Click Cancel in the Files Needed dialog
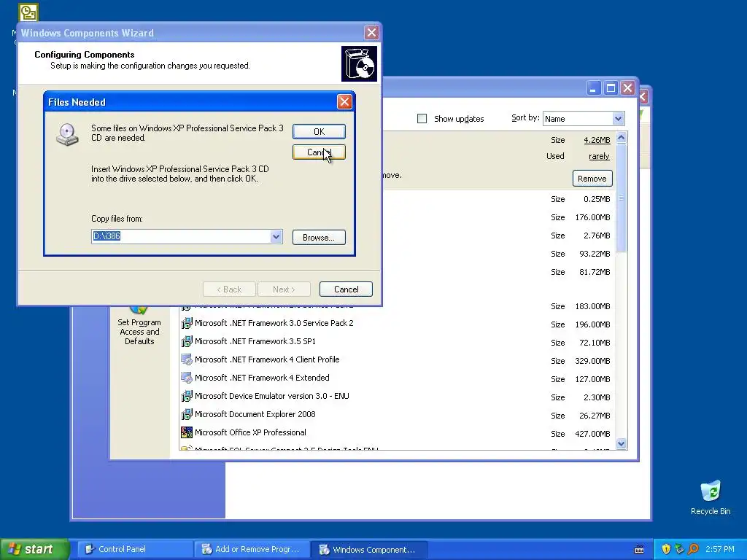 click(x=319, y=152)
